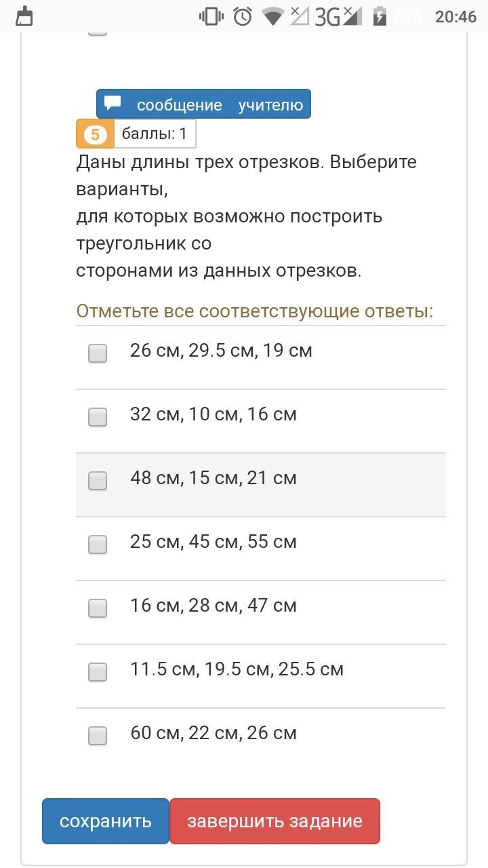Screen dimensions: 488x868
Task: Check the 26 см, 29.5 см, 19 см option
Action: (x=98, y=353)
